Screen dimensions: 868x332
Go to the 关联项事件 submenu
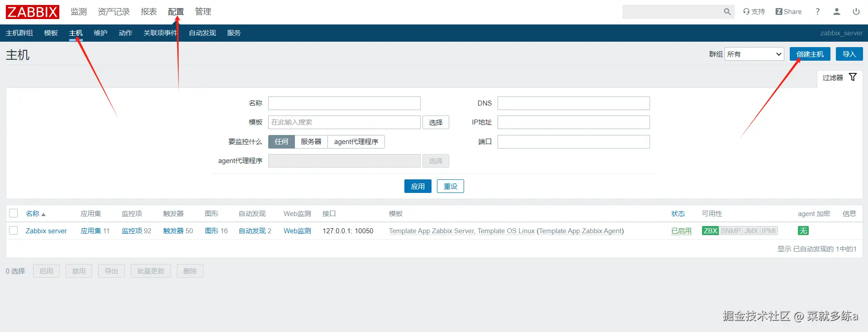coord(160,33)
